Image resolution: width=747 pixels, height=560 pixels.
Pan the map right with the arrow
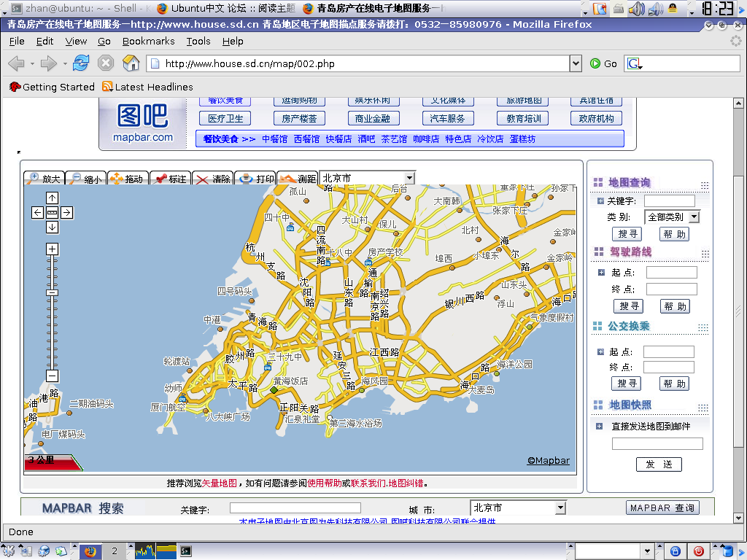tap(66, 212)
